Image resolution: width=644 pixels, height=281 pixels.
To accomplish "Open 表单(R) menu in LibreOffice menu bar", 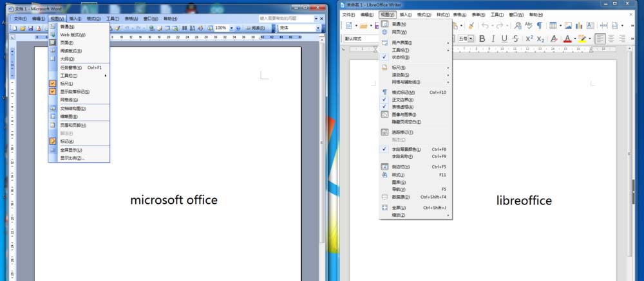I will click(478, 14).
